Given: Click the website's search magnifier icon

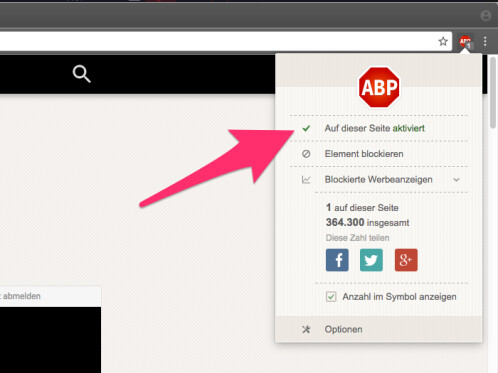Looking at the screenshot, I should tap(82, 74).
